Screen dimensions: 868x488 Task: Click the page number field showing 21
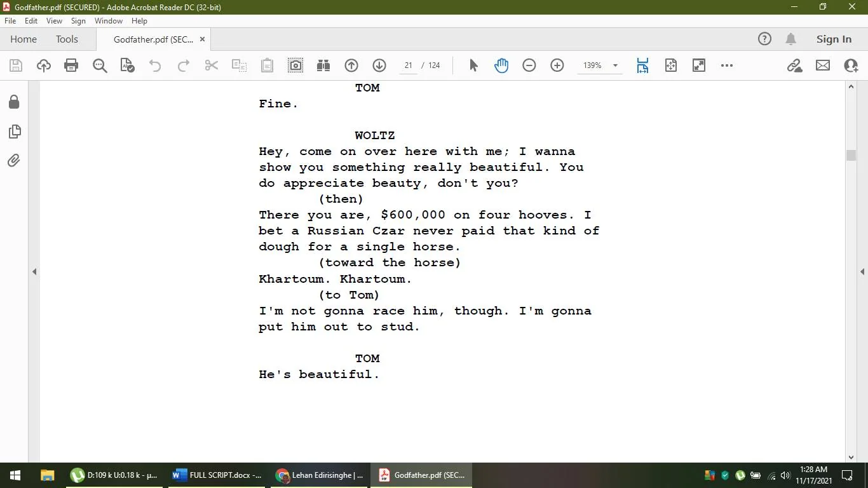(408, 65)
